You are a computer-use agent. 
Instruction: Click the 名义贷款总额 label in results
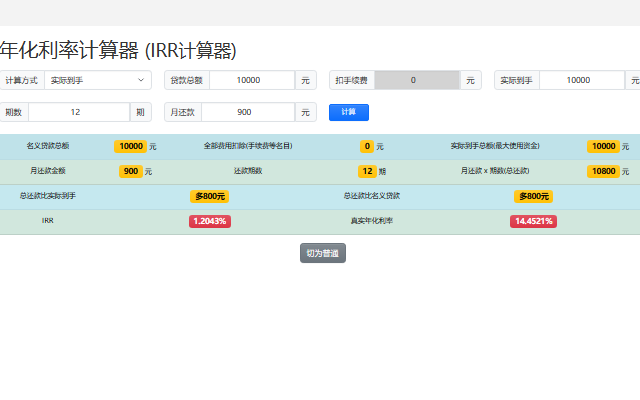click(x=48, y=146)
